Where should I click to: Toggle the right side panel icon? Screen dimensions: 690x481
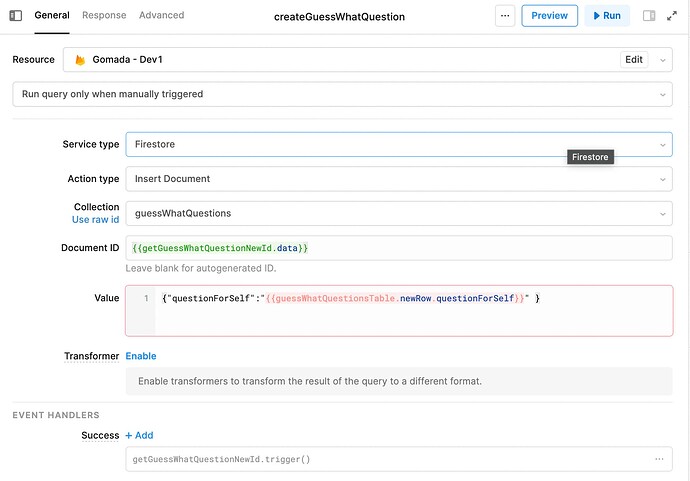pos(649,16)
